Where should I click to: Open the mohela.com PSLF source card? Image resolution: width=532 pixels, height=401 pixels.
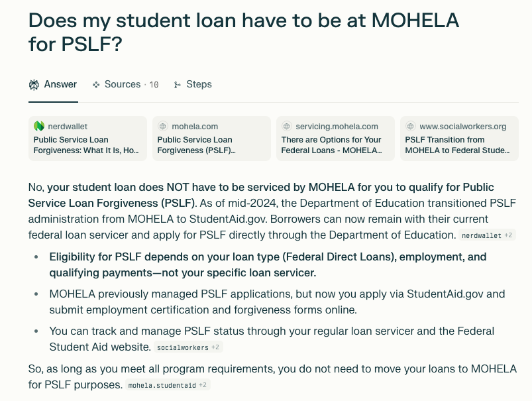point(211,139)
